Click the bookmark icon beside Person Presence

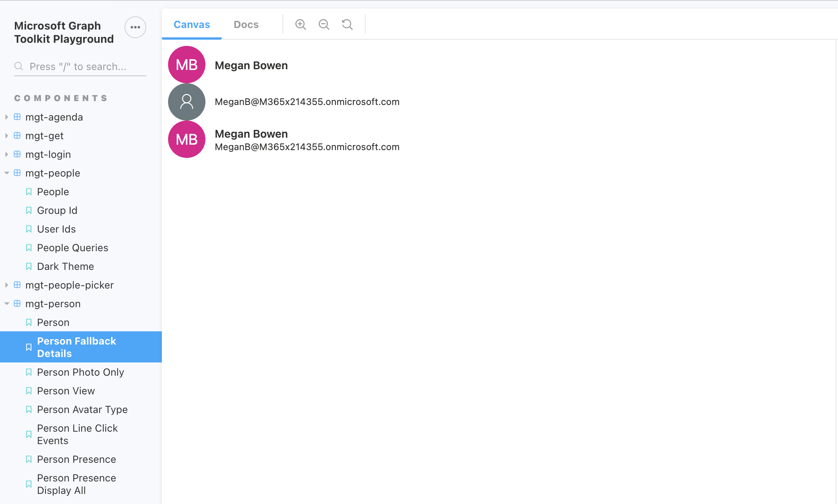(x=29, y=459)
